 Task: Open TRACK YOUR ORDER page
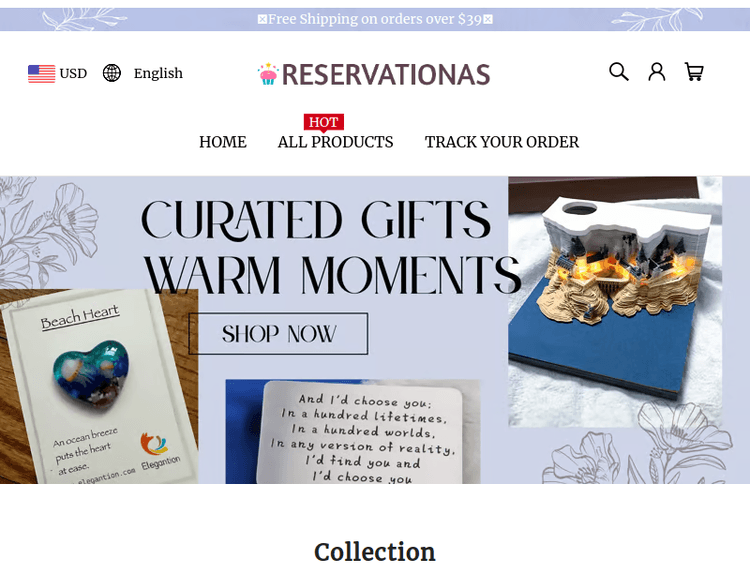coord(502,142)
